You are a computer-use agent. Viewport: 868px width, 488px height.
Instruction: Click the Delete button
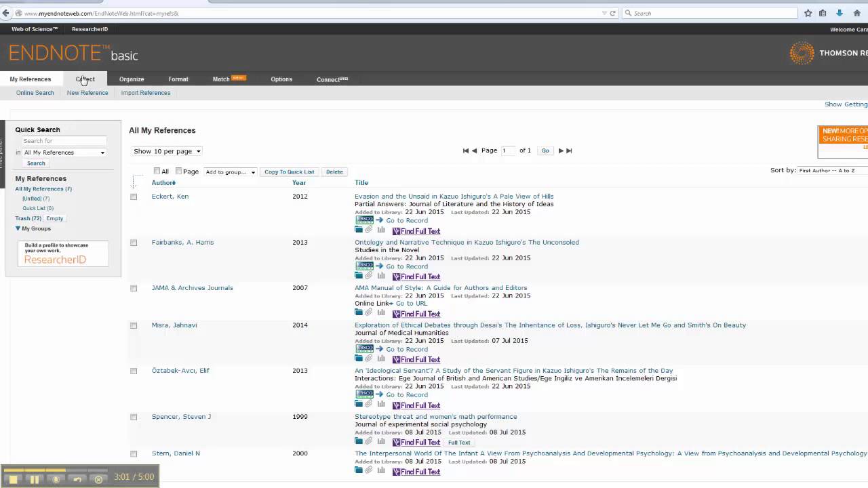(x=334, y=172)
